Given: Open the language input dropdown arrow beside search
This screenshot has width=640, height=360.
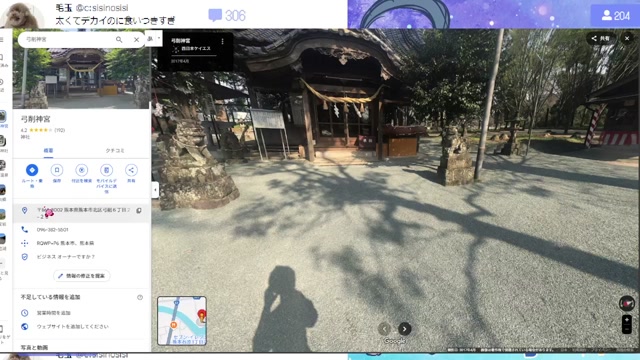Looking at the screenshot, I should point(159,38).
